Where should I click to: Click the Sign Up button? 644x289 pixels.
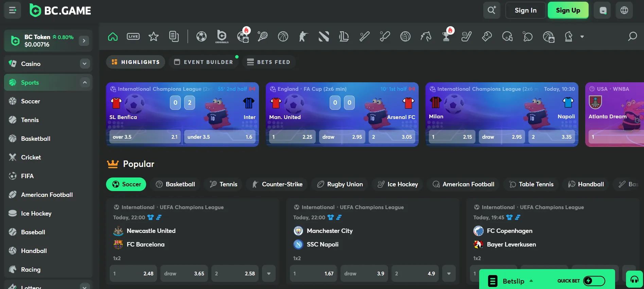(568, 10)
